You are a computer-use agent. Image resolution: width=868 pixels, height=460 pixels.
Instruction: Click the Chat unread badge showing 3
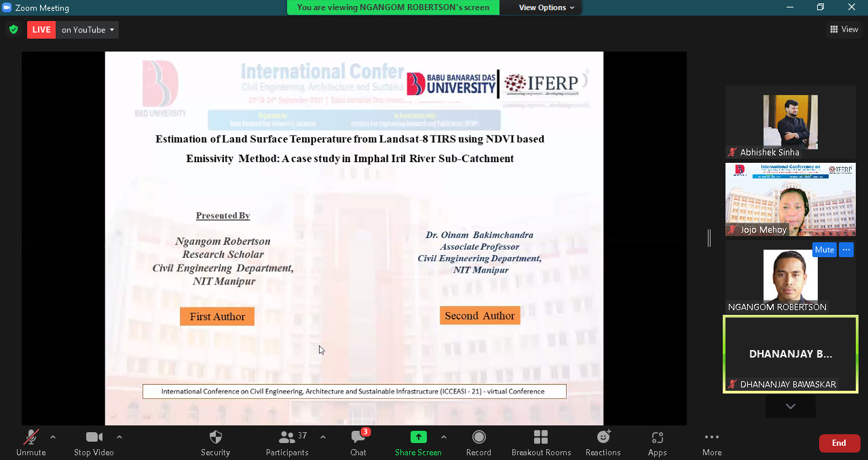[x=366, y=432]
